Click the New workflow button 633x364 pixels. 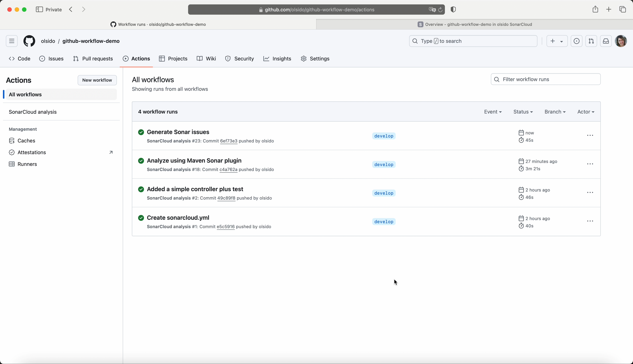click(97, 80)
